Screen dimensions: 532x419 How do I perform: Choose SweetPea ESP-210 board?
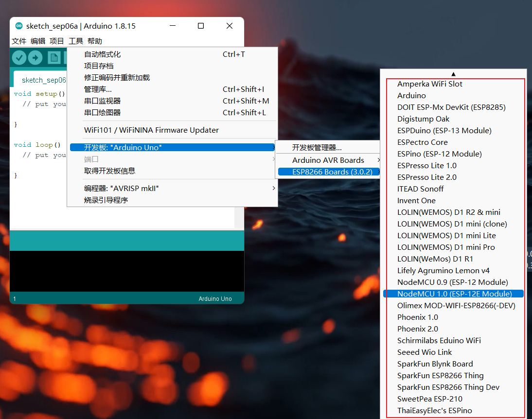453,399
